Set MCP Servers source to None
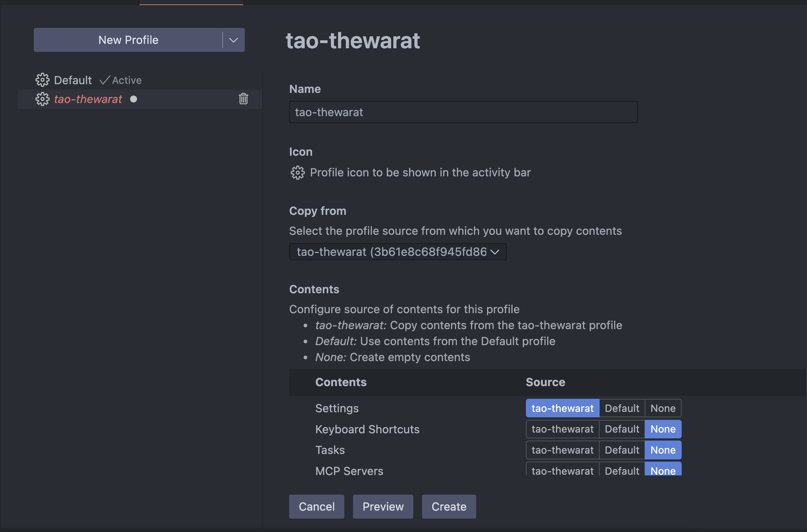Screen dimensions: 807x532 663,469
